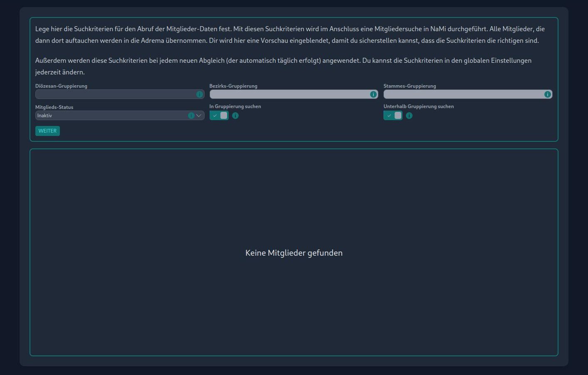This screenshot has width=588, height=375.
Task: Open info next to 'Unterhalb Gruppierung suchen' toggle
Action: 409,116
